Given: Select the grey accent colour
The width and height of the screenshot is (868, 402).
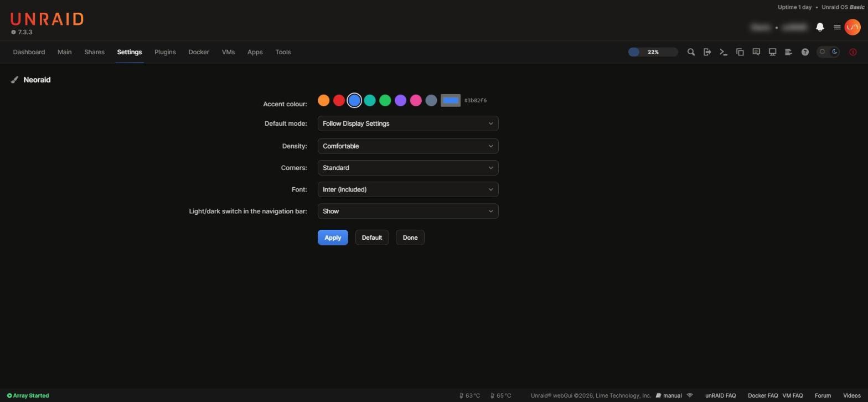Looking at the screenshot, I should (x=431, y=100).
